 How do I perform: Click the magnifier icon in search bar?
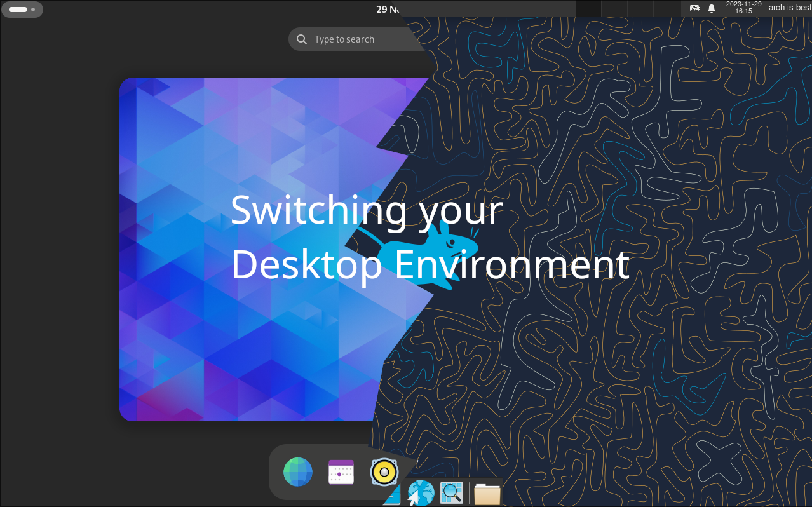click(302, 39)
